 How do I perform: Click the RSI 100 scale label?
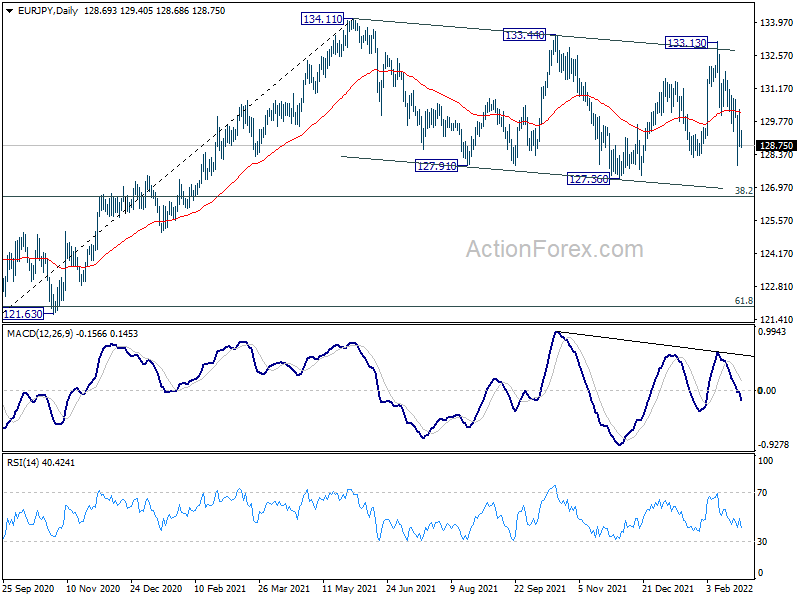[766, 461]
